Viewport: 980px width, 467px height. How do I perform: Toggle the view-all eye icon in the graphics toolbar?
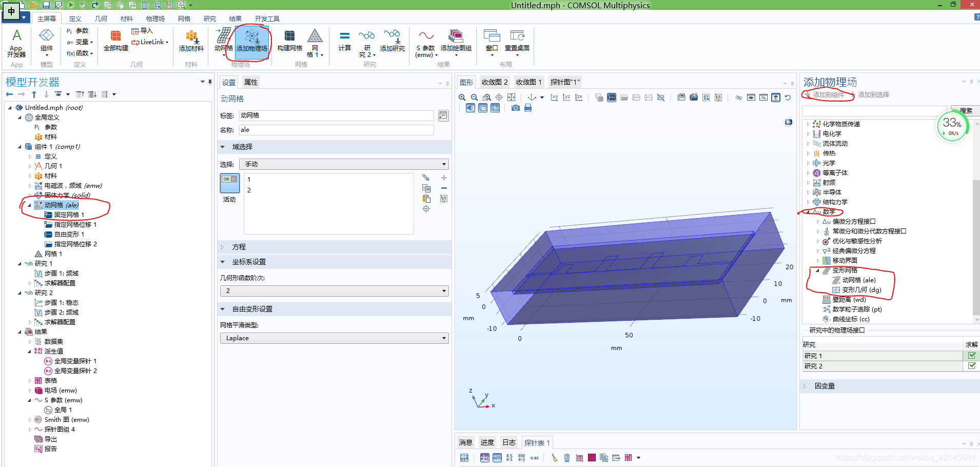coord(776,98)
